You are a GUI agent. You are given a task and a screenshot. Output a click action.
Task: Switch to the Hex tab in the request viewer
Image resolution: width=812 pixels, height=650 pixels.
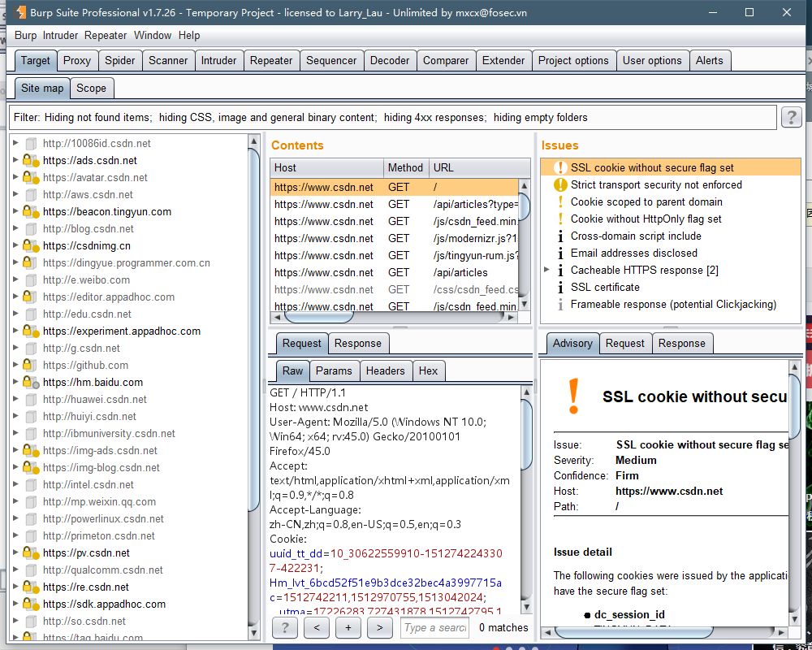tap(429, 370)
